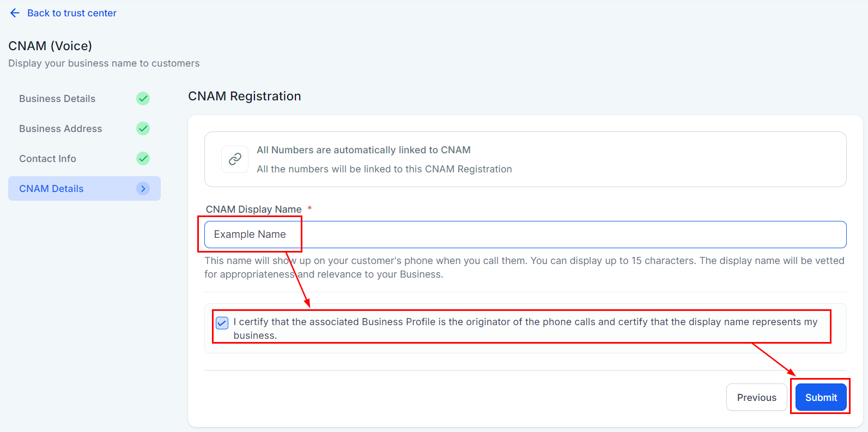Select the CNAM Details step
Screen dimensions: 868x432
pos(52,189)
